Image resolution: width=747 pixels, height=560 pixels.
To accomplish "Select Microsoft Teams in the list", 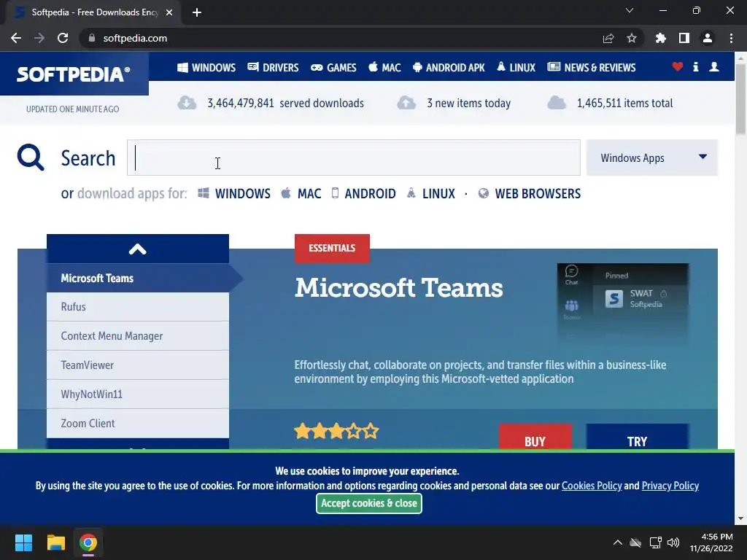I will pos(138,278).
